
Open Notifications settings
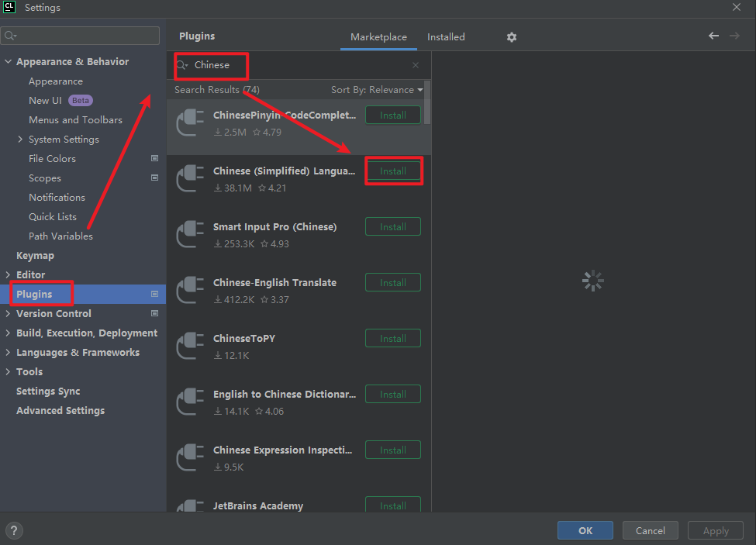pos(57,197)
